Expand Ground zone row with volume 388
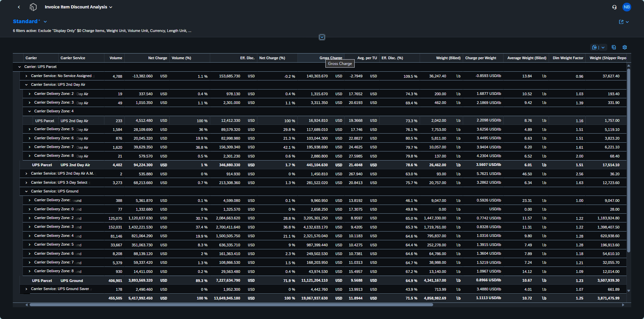 coord(30,200)
